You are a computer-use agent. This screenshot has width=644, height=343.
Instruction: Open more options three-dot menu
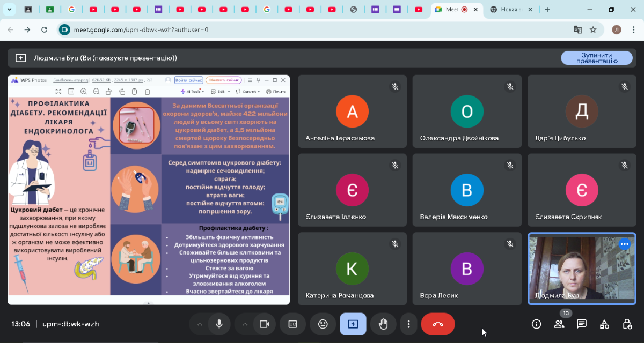click(409, 324)
